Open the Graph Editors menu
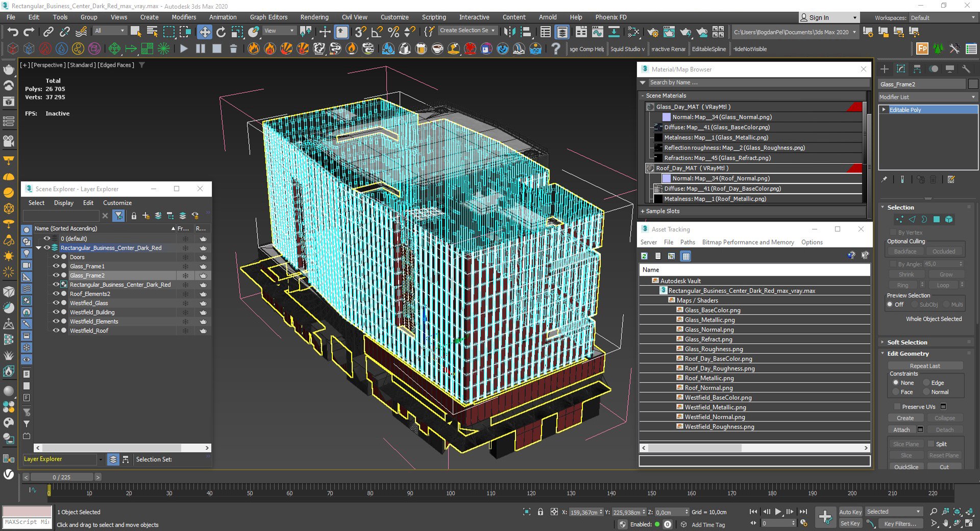The width and height of the screenshot is (980, 531). point(268,17)
